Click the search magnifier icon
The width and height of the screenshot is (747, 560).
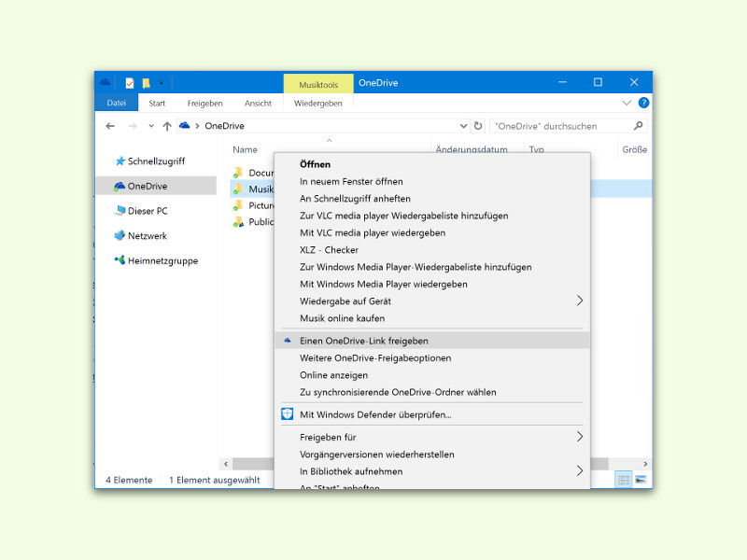638,126
